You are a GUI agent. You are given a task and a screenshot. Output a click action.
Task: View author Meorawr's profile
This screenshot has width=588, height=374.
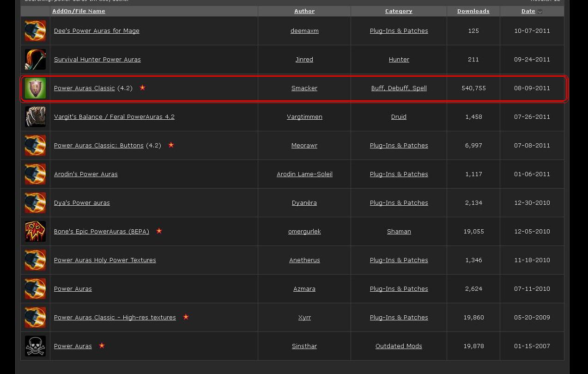(x=304, y=146)
